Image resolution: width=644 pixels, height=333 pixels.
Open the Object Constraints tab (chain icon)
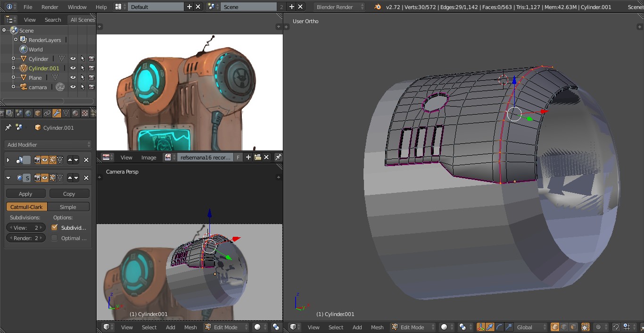(47, 113)
